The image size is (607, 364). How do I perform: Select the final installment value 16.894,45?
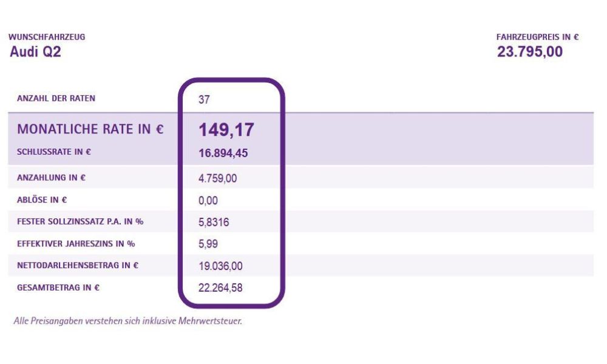(x=223, y=153)
